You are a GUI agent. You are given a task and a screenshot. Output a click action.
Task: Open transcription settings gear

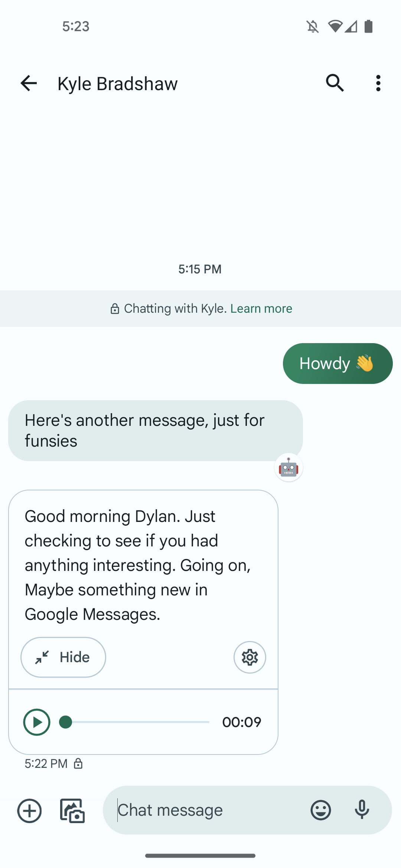(250, 657)
